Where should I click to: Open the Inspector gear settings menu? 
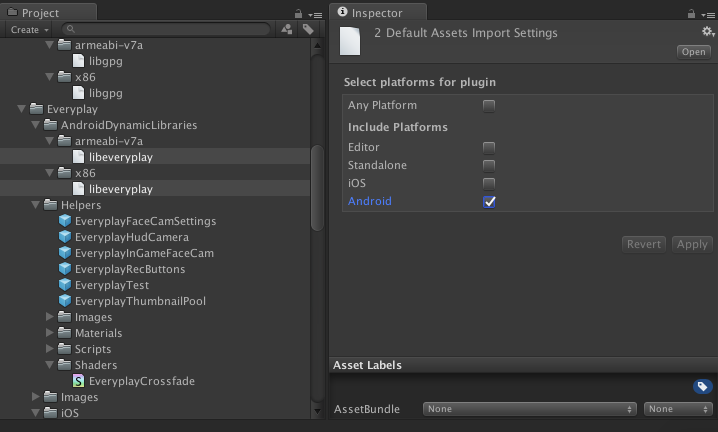(708, 32)
